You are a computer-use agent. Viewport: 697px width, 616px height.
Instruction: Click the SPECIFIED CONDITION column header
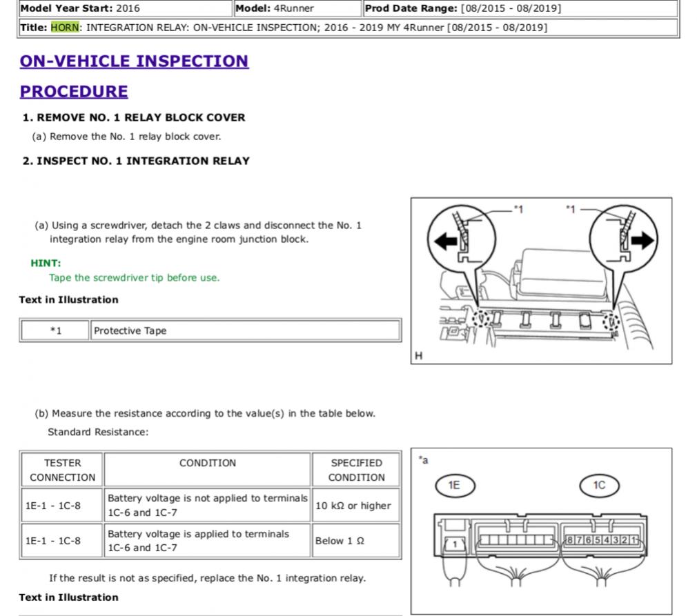(x=355, y=470)
